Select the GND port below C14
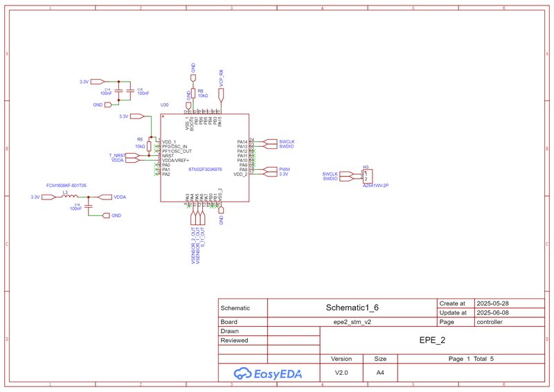 coord(108,105)
